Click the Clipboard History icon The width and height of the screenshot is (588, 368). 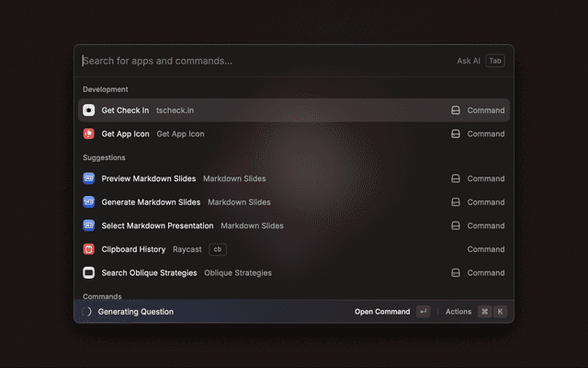(89, 249)
